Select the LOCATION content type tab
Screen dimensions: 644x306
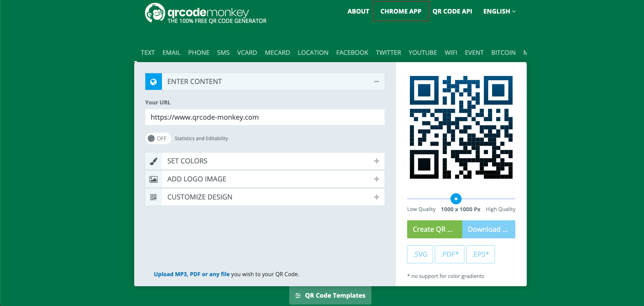point(313,53)
